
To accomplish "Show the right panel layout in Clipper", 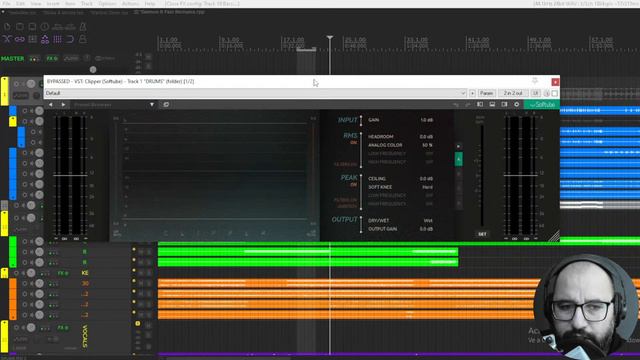I will [x=504, y=104].
